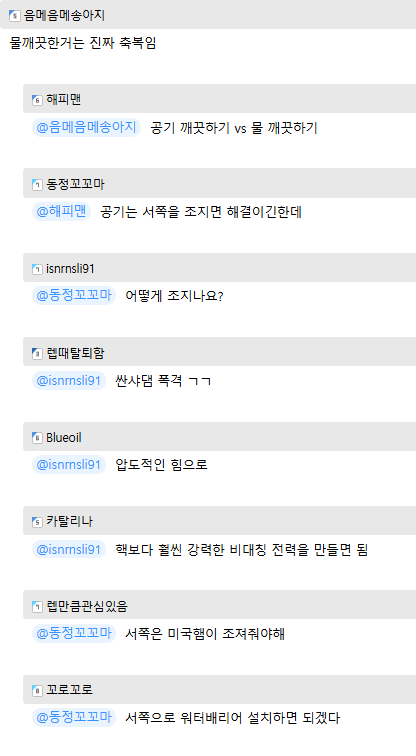Click the level icon beside 꼬로꼬로
416x756 pixels.
(x=37, y=690)
